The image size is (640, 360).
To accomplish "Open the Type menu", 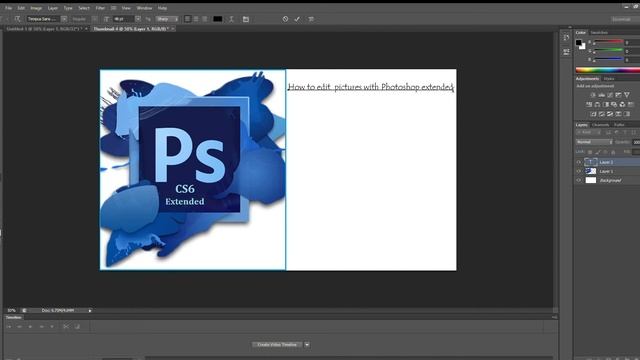I will [x=68, y=8].
